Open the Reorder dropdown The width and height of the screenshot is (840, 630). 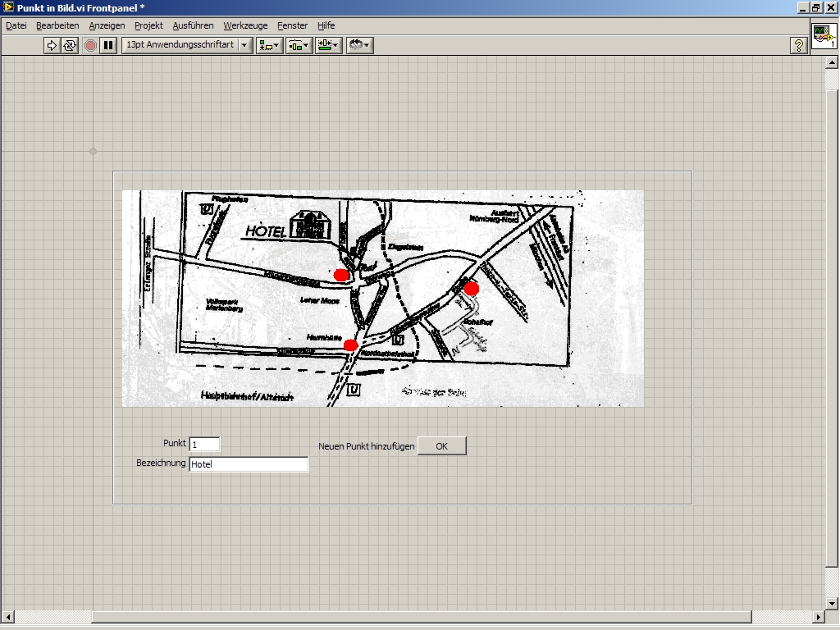tap(359, 46)
